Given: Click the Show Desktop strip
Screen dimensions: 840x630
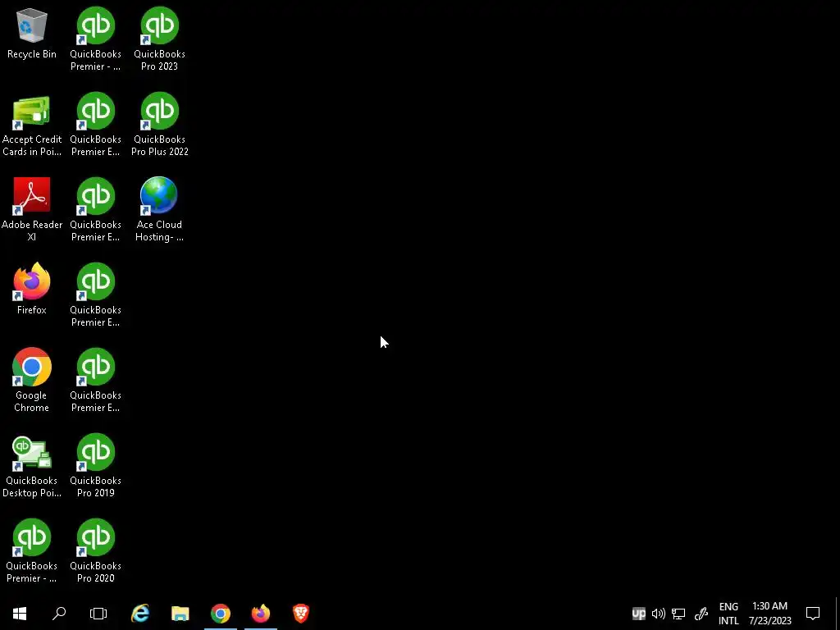Looking at the screenshot, I should 838,614.
